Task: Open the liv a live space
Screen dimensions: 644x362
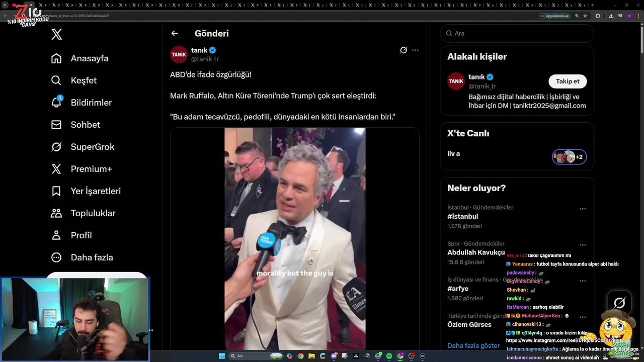Action: tap(454, 153)
